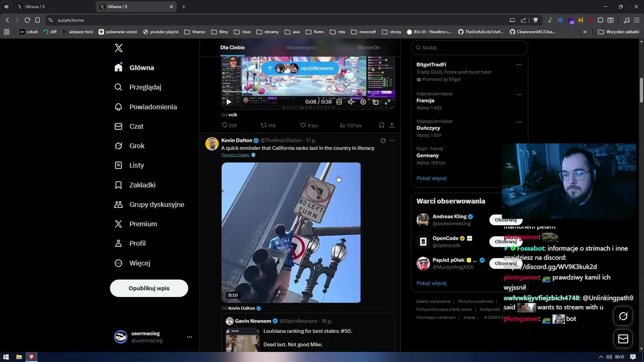The height and width of the screenshot is (362, 644).
Task: Open video settings gear on vulk video
Action: (x=363, y=102)
